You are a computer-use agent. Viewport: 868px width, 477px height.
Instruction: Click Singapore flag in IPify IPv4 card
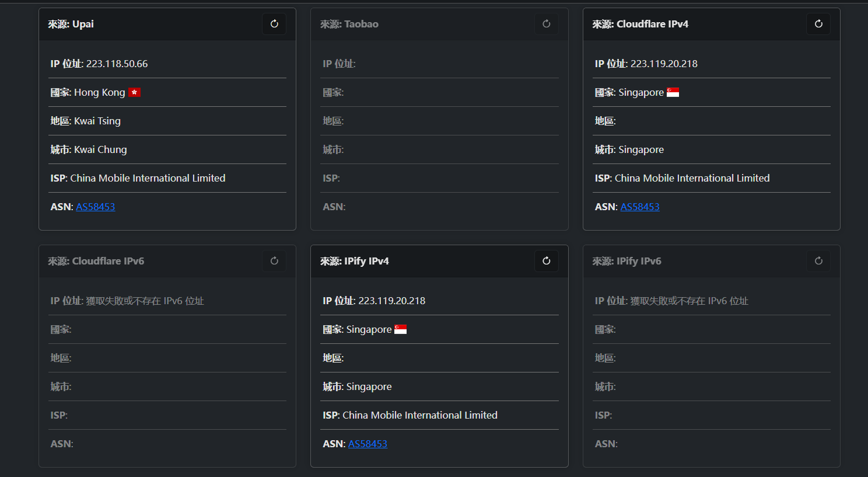tap(400, 329)
